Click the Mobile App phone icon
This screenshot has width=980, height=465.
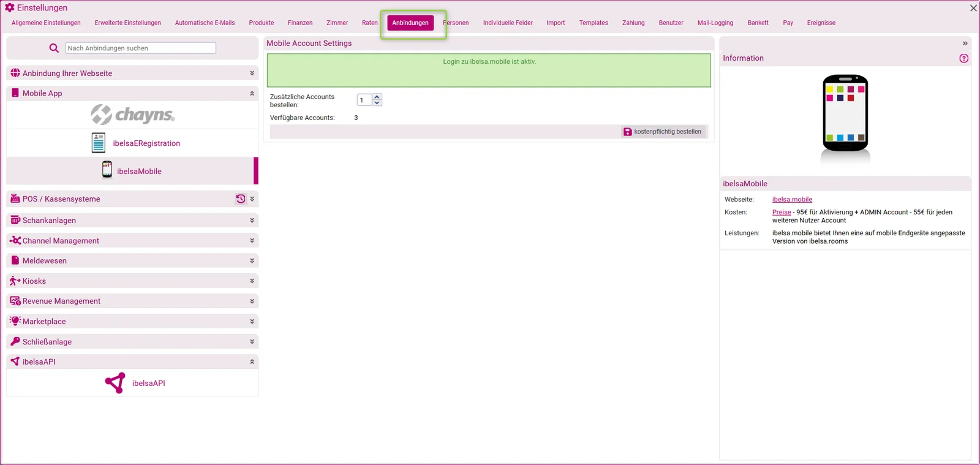click(15, 93)
